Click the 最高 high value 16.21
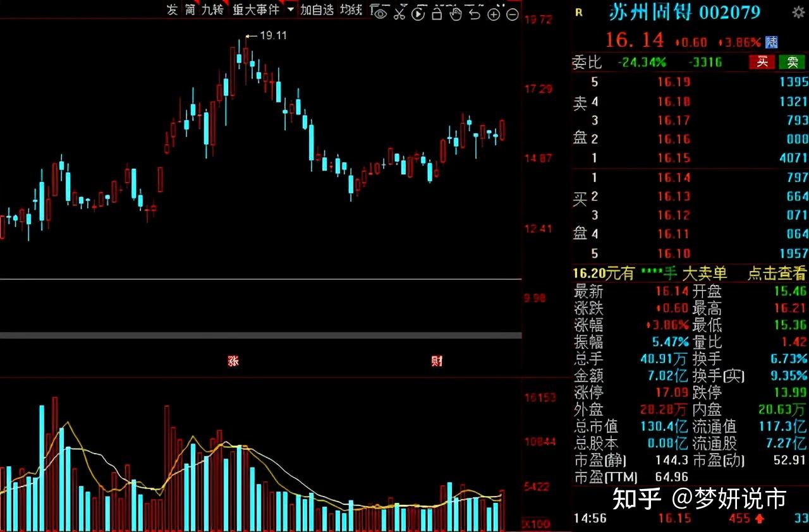The height and width of the screenshot is (532, 809). pyautogui.click(x=790, y=308)
